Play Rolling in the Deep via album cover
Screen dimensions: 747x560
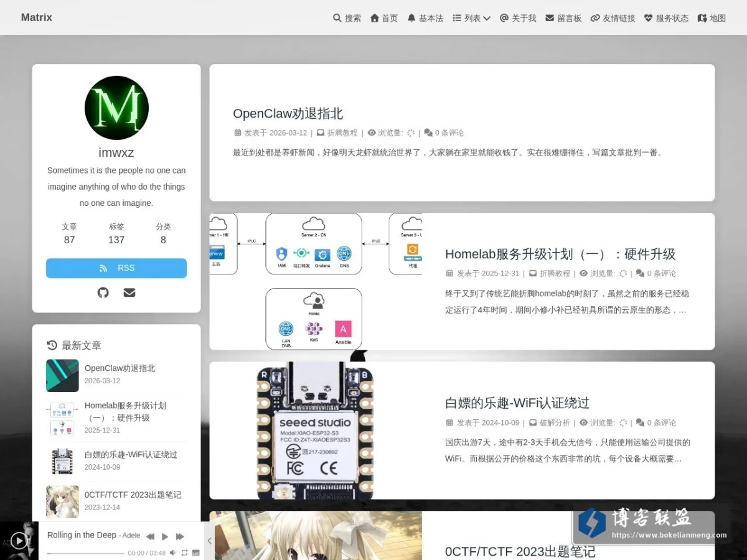[19, 541]
